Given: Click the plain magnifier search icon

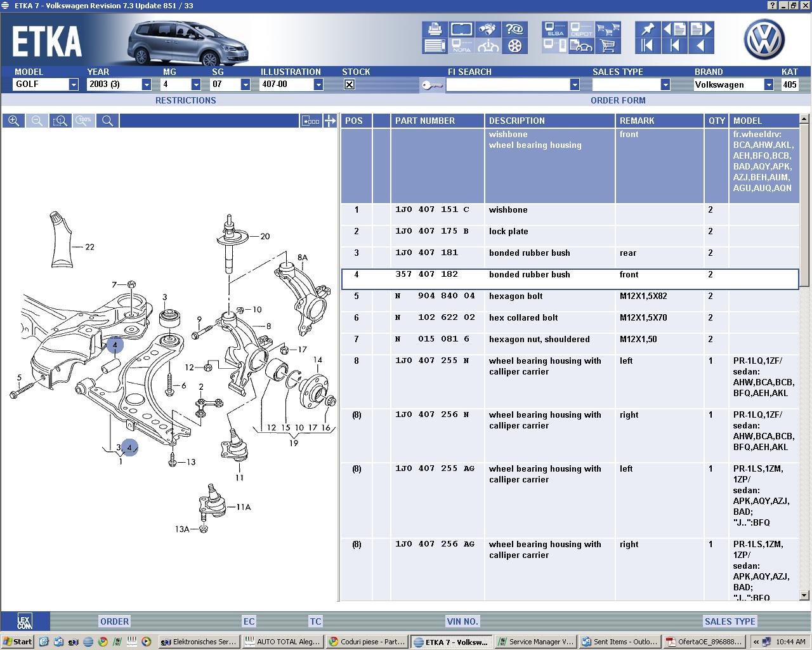Looking at the screenshot, I should coord(107,121).
